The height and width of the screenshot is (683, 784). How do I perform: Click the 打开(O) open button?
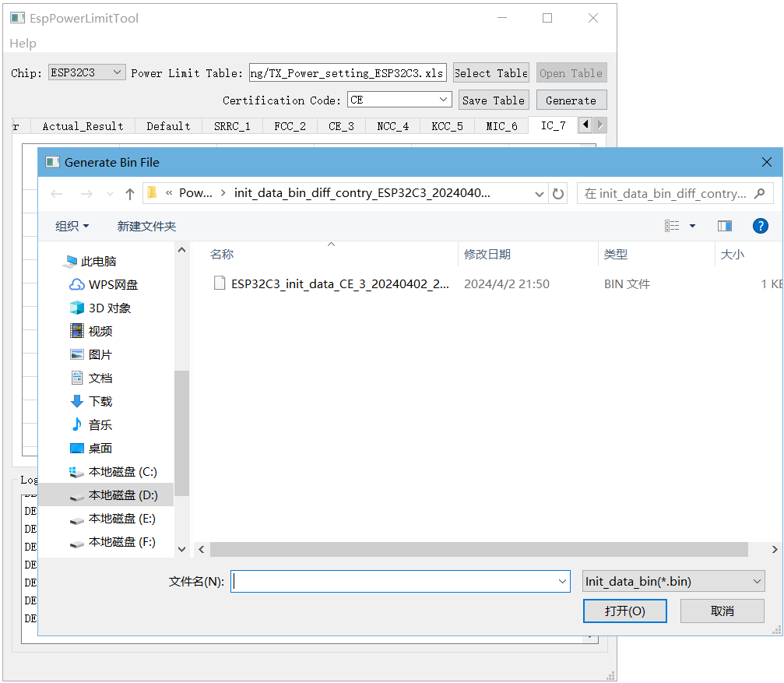click(x=624, y=611)
